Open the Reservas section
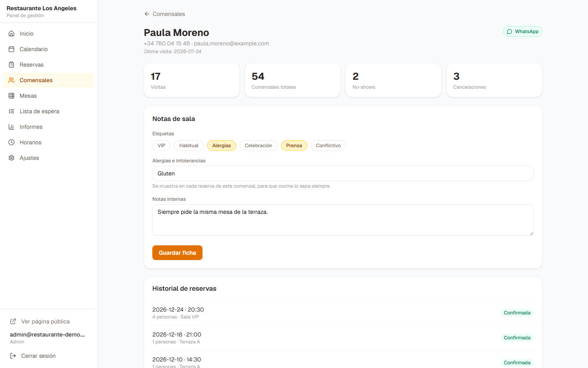This screenshot has width=588, height=368. click(49, 65)
